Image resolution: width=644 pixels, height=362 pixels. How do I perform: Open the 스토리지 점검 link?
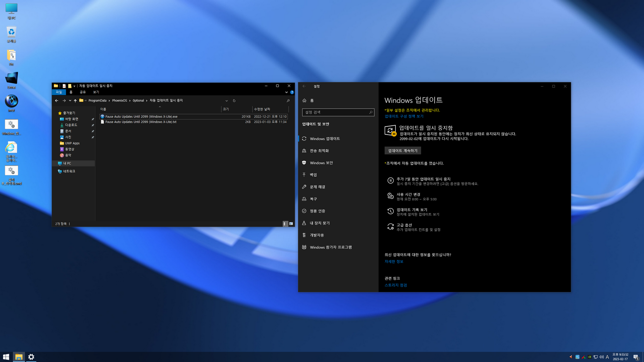(396, 285)
